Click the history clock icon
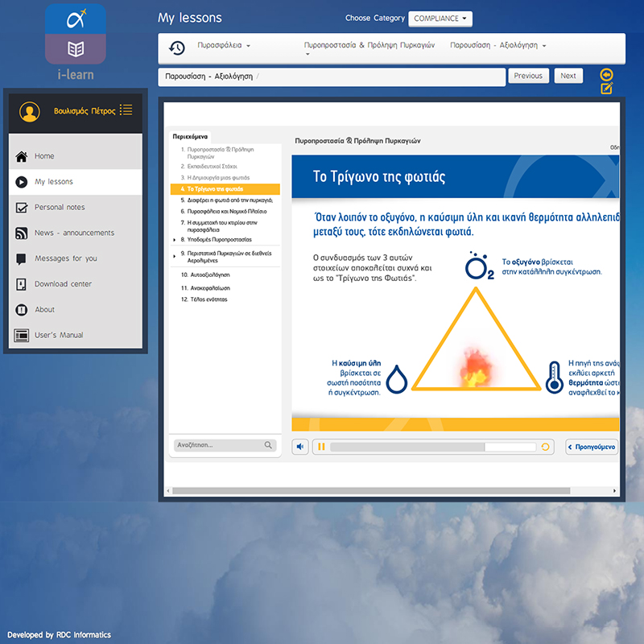This screenshot has height=644, width=644. [176, 48]
